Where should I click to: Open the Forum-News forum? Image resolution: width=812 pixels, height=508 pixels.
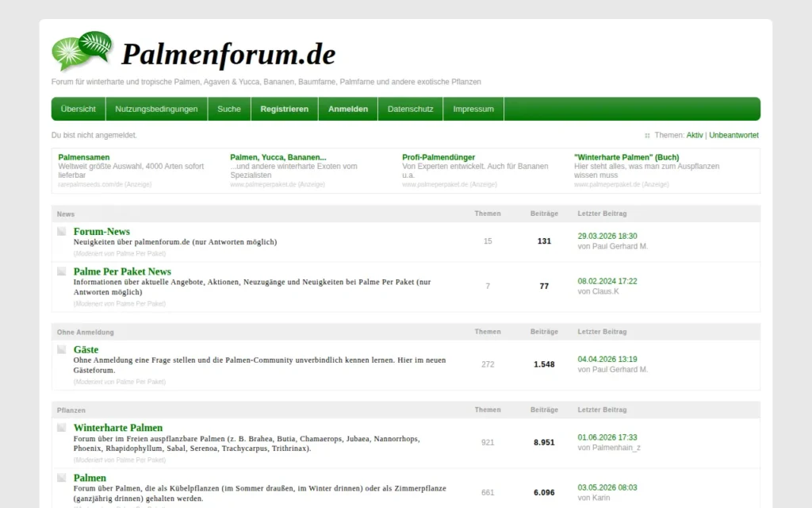[101, 232]
